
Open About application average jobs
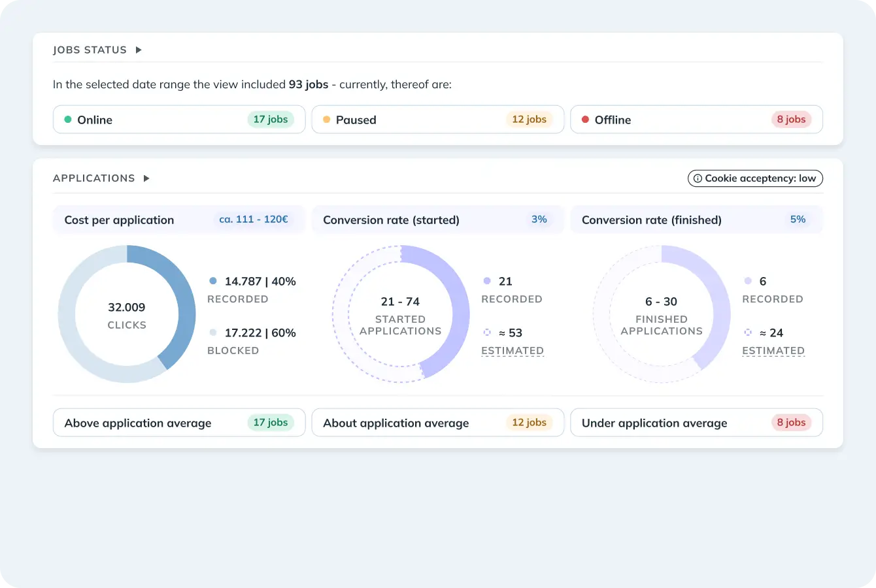437,423
